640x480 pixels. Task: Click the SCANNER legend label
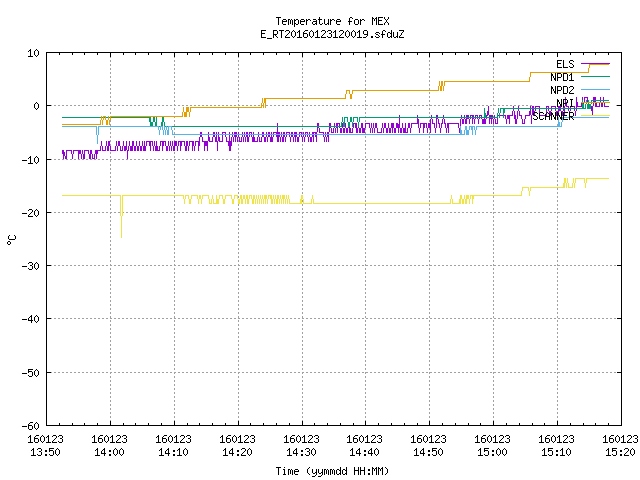click(553, 116)
